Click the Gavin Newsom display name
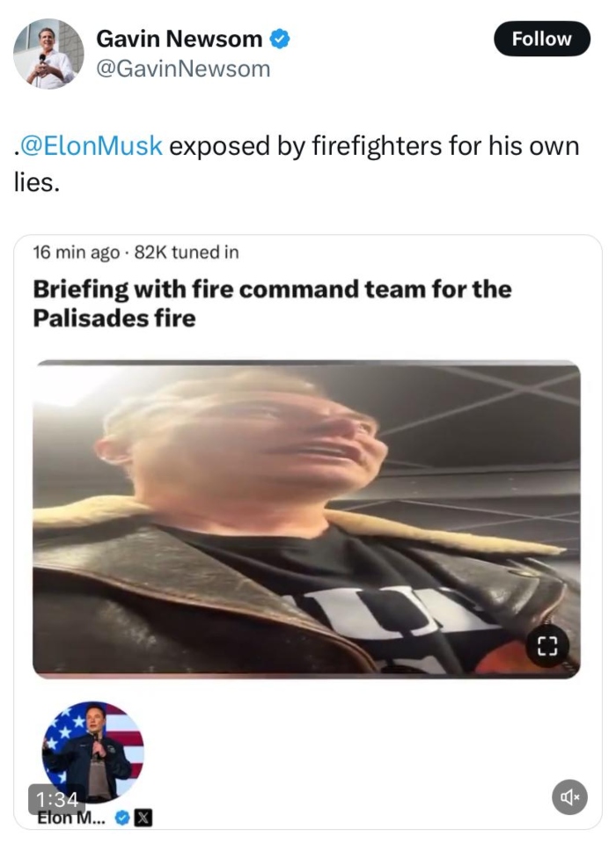 [x=179, y=39]
